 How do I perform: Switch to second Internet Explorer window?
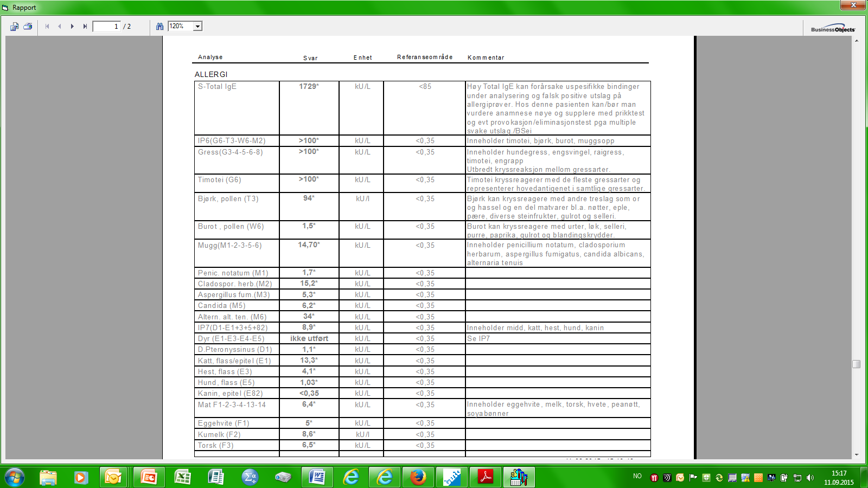click(385, 477)
